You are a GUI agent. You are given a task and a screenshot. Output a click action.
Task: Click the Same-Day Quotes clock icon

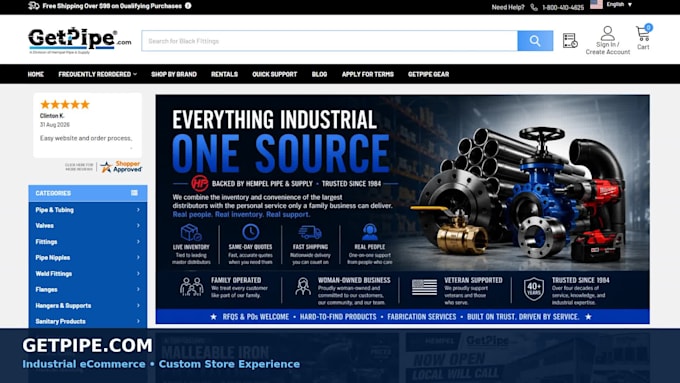click(250, 232)
